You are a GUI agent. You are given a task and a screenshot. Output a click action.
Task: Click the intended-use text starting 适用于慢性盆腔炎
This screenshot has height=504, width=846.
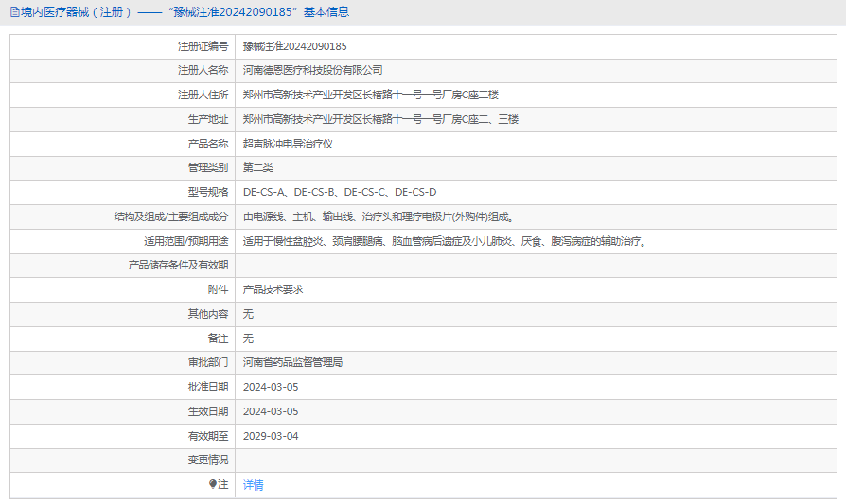click(x=445, y=241)
